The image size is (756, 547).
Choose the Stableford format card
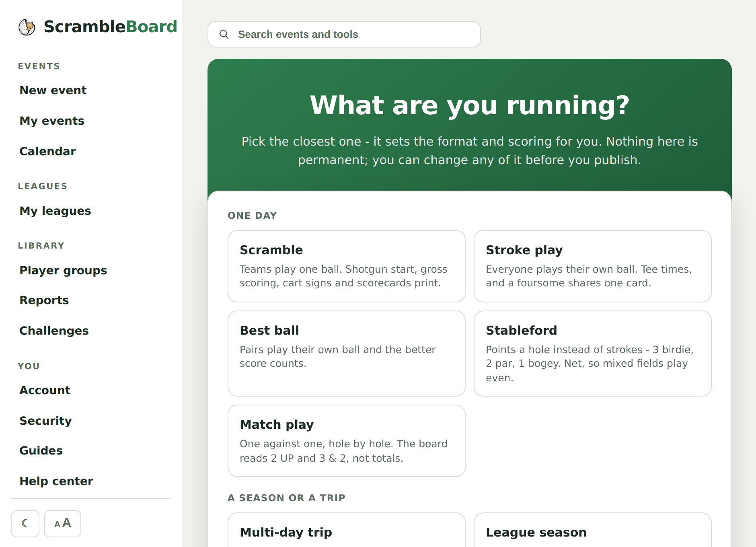pos(593,354)
